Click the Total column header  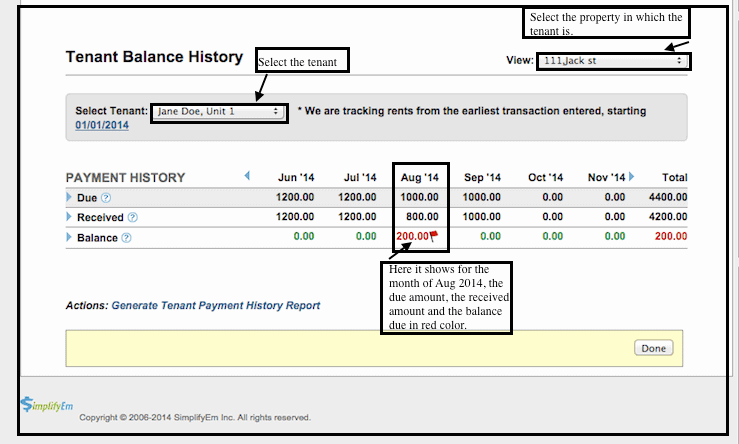coord(675,178)
